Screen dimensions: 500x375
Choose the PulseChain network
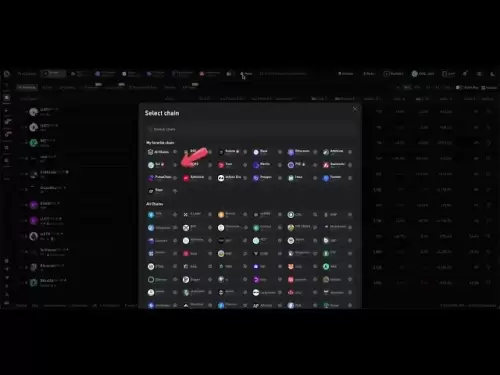[160, 178]
